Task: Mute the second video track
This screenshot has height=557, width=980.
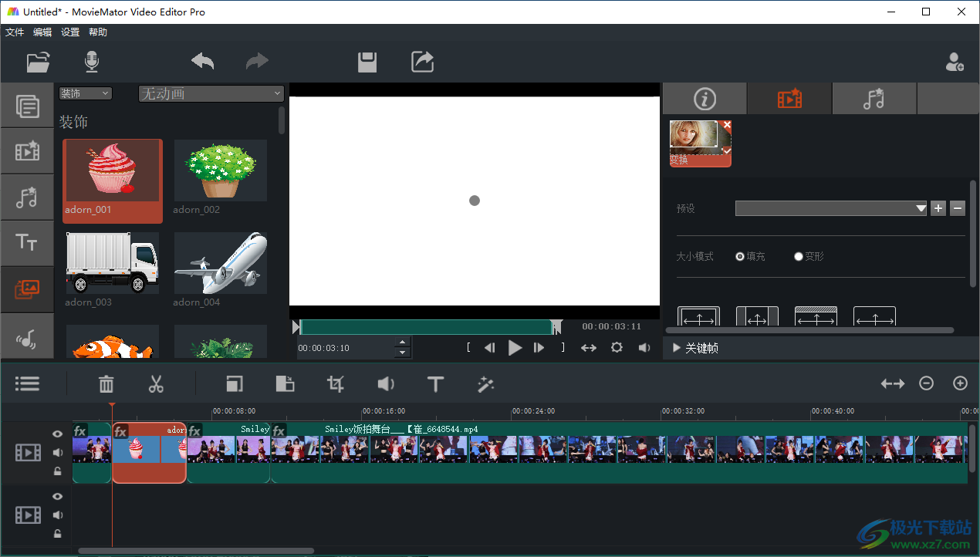Action: click(x=57, y=515)
